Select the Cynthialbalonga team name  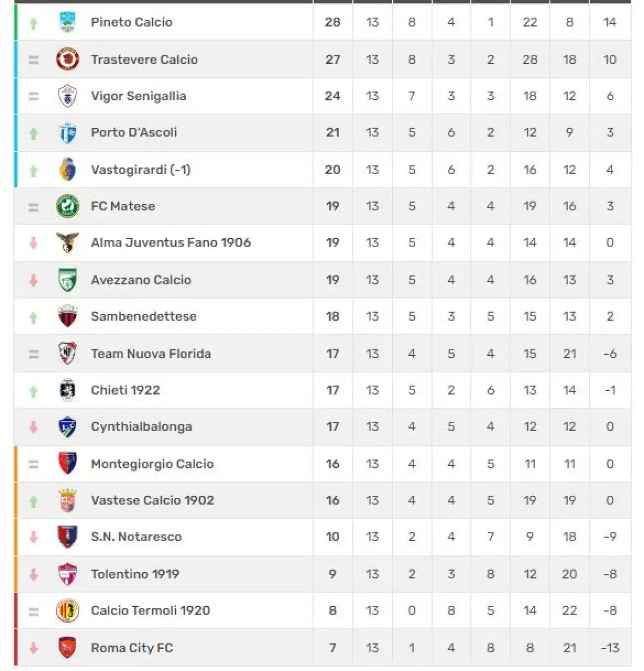(x=141, y=426)
